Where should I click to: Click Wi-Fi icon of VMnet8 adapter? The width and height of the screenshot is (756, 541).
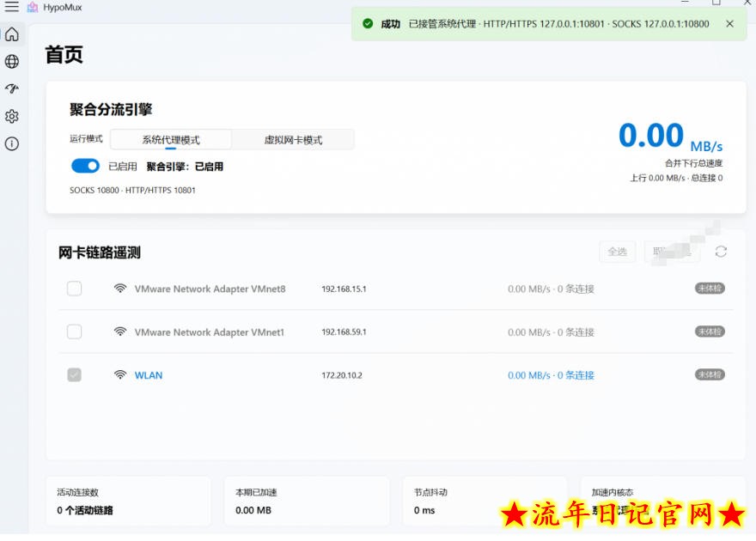point(120,289)
